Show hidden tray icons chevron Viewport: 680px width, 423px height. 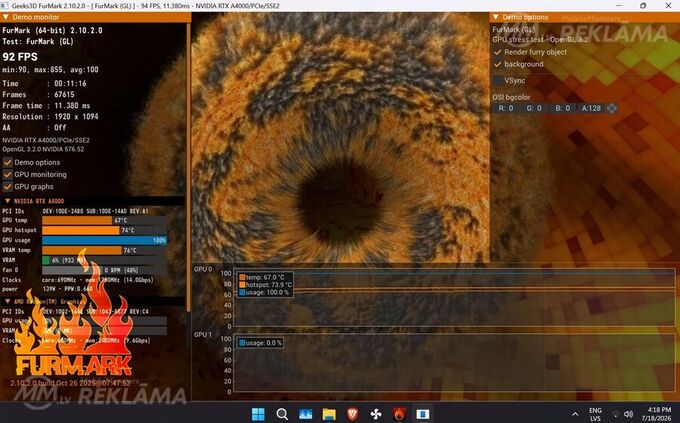point(575,414)
